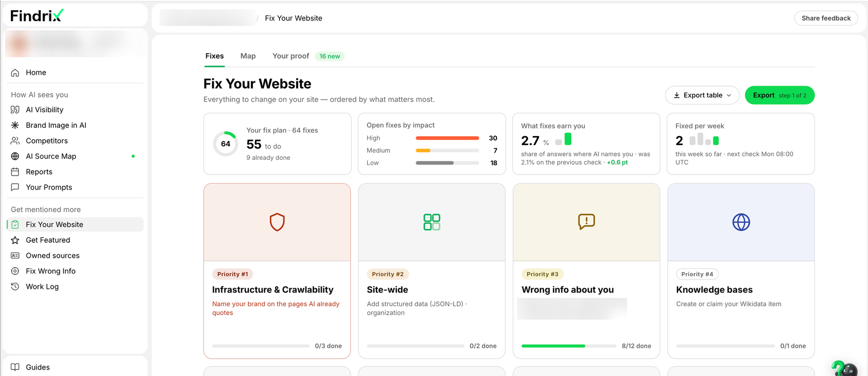Click the AI Source Map globe icon
The height and width of the screenshot is (376, 868).
point(15,156)
